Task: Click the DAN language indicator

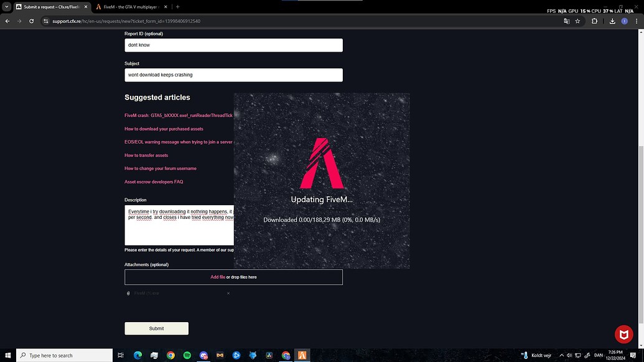Action: tap(599, 355)
